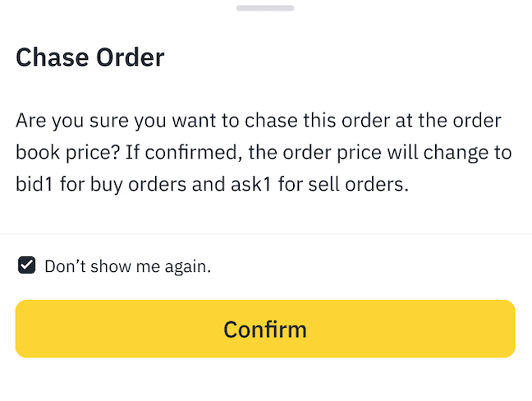The height and width of the screenshot is (401, 532).
Task: Click the "Don't show me again." label text
Action: (127, 266)
